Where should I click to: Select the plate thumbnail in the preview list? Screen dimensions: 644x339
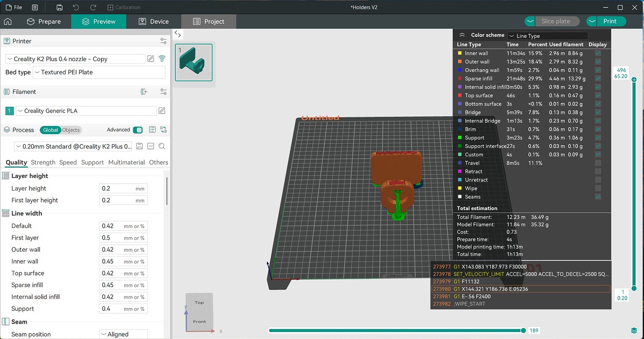click(193, 62)
